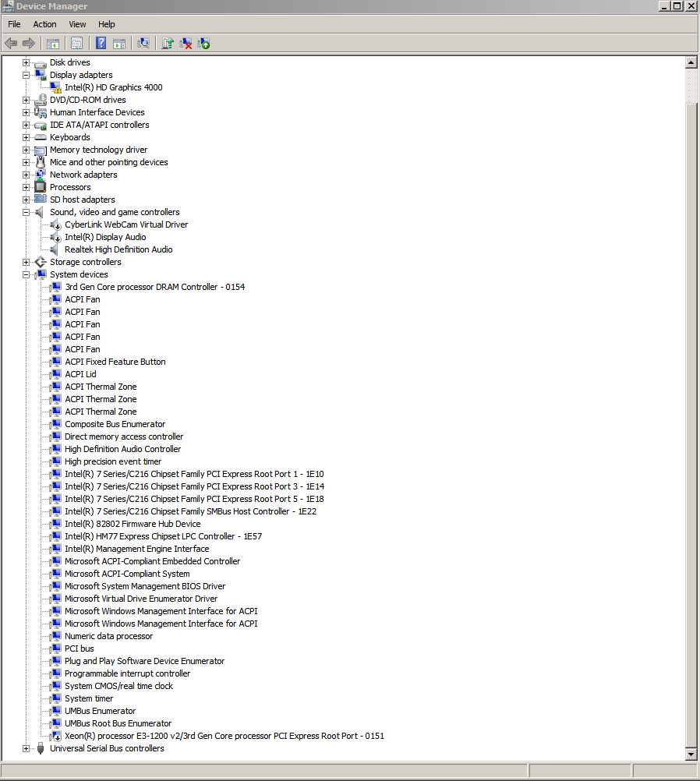The height and width of the screenshot is (781, 700).
Task: Click the ACPI Lid device icon
Action: pos(56,374)
